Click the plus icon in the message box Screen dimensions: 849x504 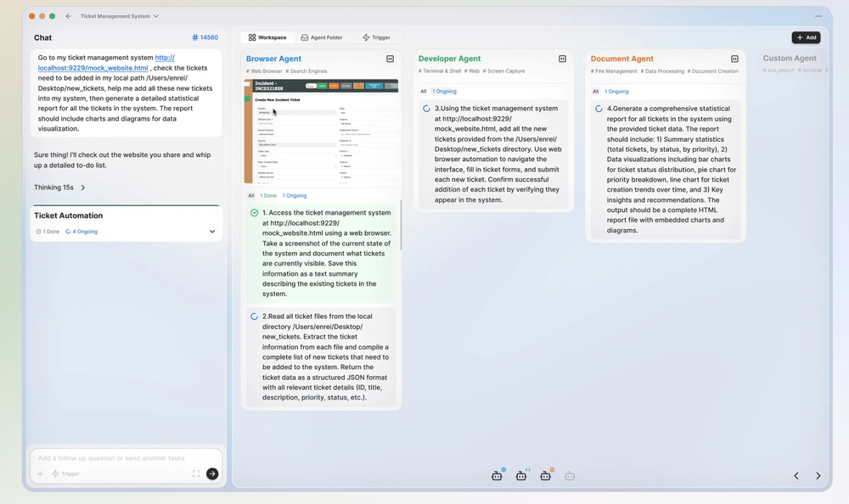[x=40, y=473]
